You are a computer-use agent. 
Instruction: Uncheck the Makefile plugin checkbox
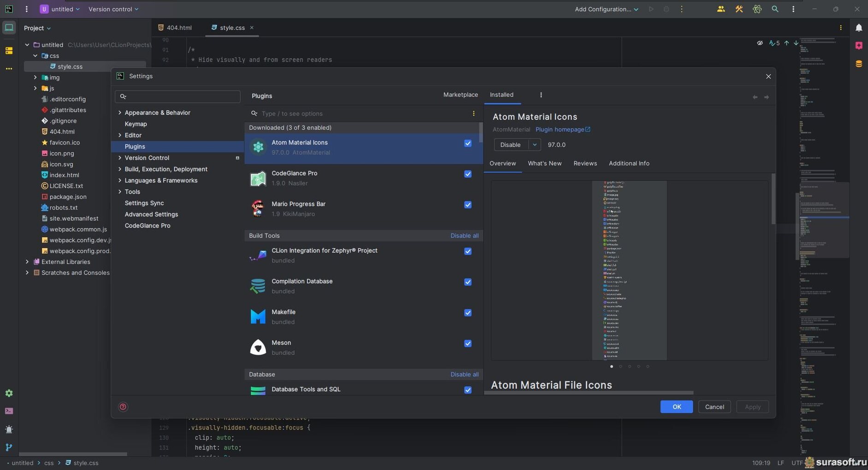pos(468,313)
